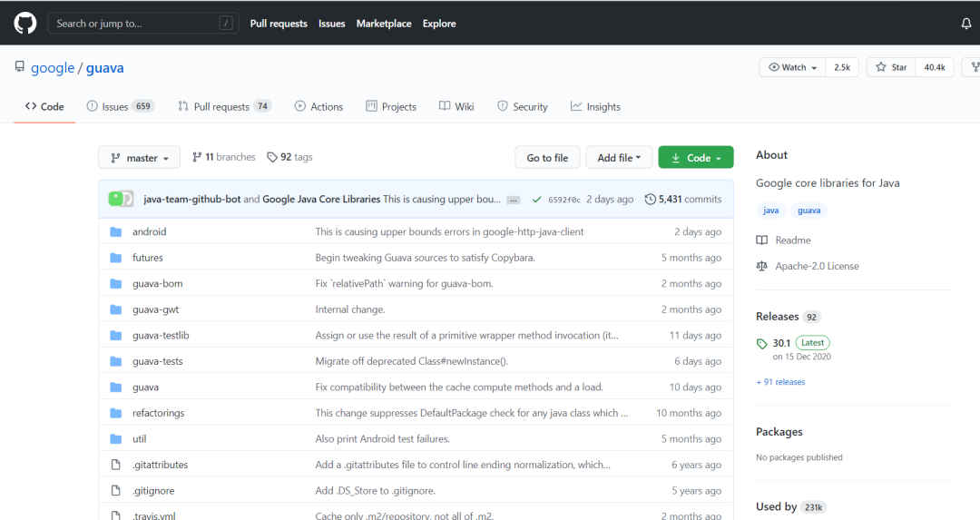Open the guava repository name link
This screenshot has height=520, width=980.
click(x=105, y=67)
